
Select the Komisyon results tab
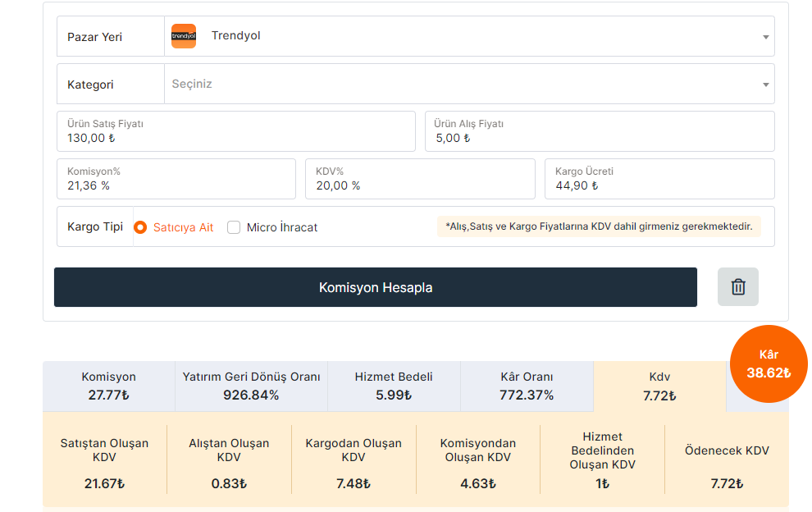tap(109, 386)
